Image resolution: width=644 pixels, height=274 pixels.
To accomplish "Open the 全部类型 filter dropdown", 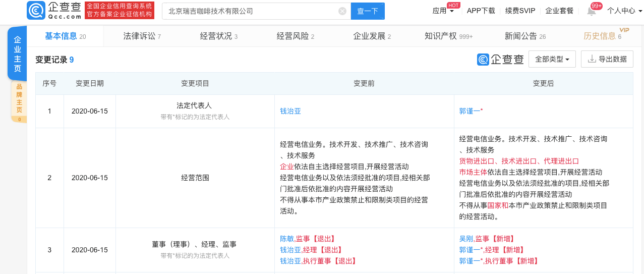I will 552,59.
